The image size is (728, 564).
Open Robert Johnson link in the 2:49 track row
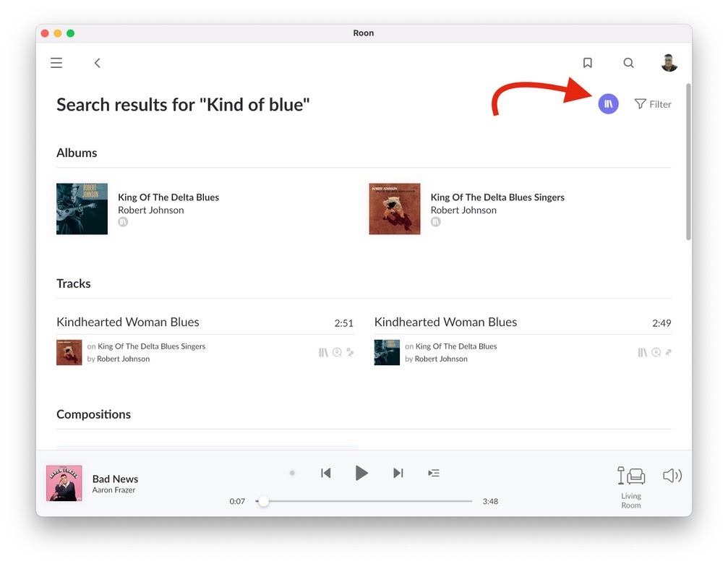coord(441,359)
